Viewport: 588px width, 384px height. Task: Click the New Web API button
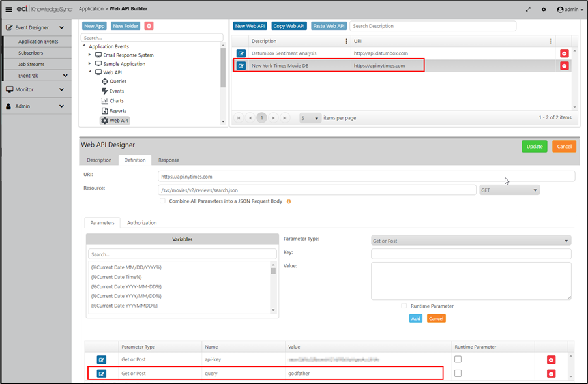pyautogui.click(x=250, y=26)
